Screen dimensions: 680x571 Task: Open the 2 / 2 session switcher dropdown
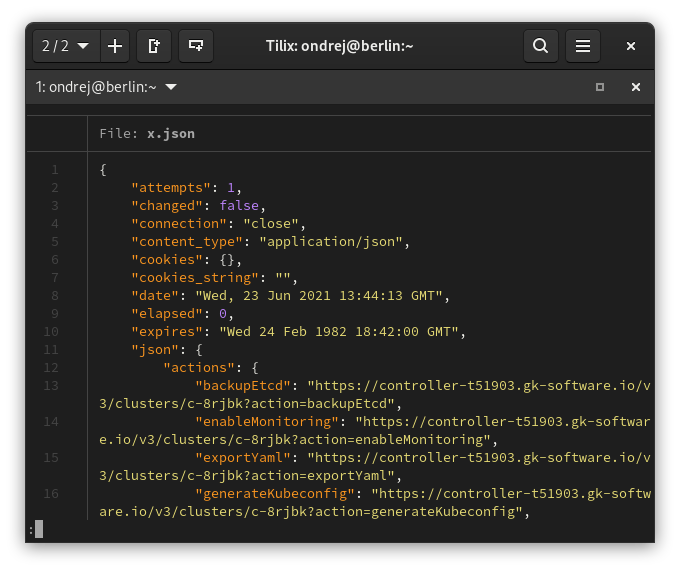(65, 46)
